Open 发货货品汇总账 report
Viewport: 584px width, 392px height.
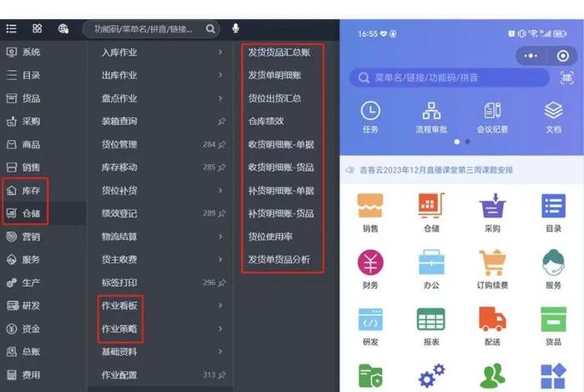coord(279,52)
